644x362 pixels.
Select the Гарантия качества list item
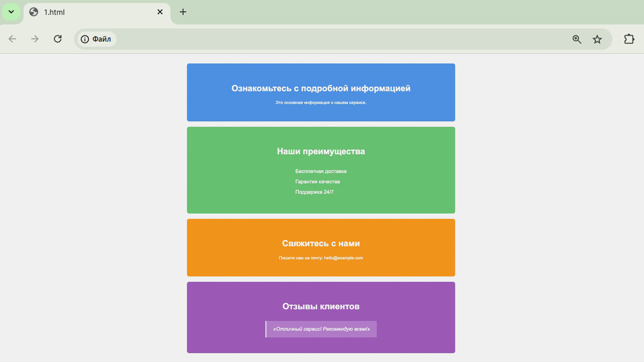click(317, 181)
